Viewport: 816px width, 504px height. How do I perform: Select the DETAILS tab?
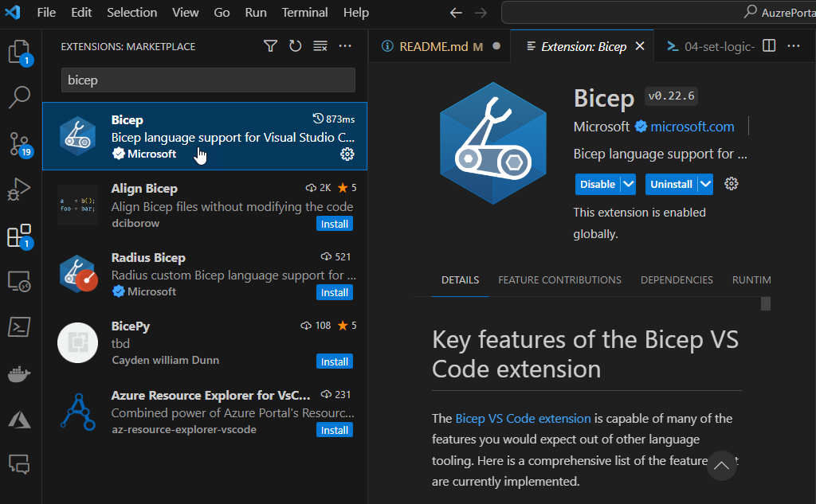pos(460,279)
